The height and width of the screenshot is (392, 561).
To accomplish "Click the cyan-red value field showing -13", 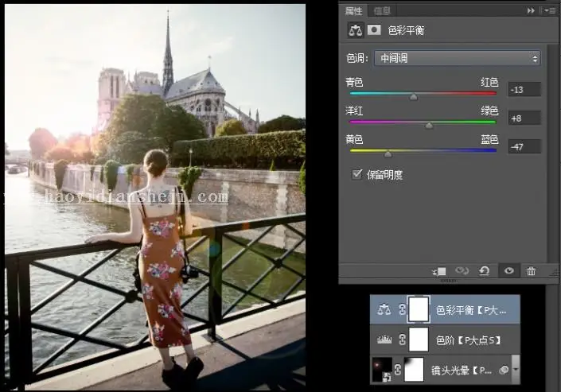I will coord(524,89).
